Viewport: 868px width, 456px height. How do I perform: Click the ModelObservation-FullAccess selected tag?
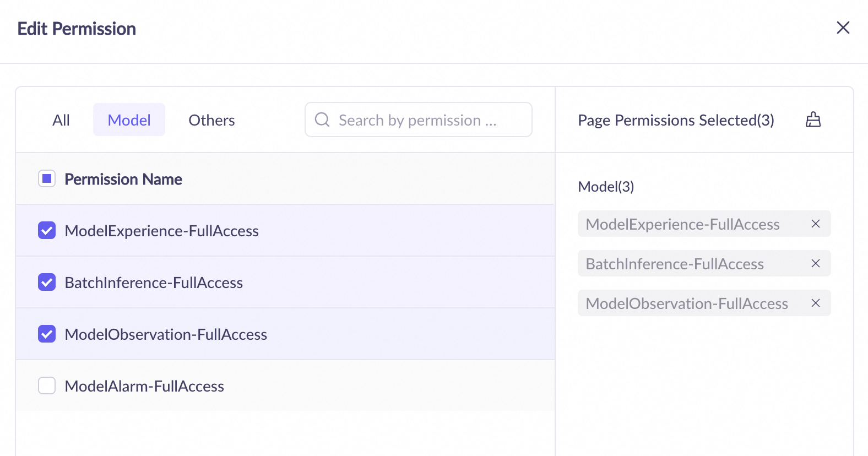point(686,303)
